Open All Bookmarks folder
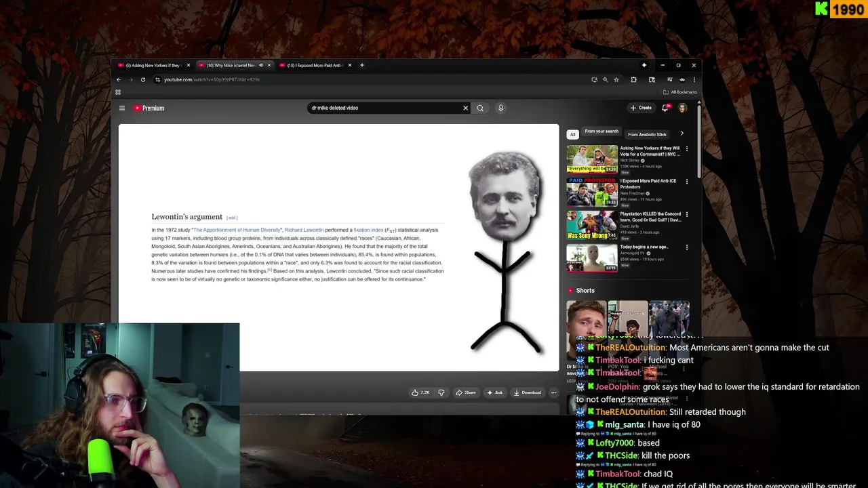The height and width of the screenshot is (488, 868). pos(680,92)
